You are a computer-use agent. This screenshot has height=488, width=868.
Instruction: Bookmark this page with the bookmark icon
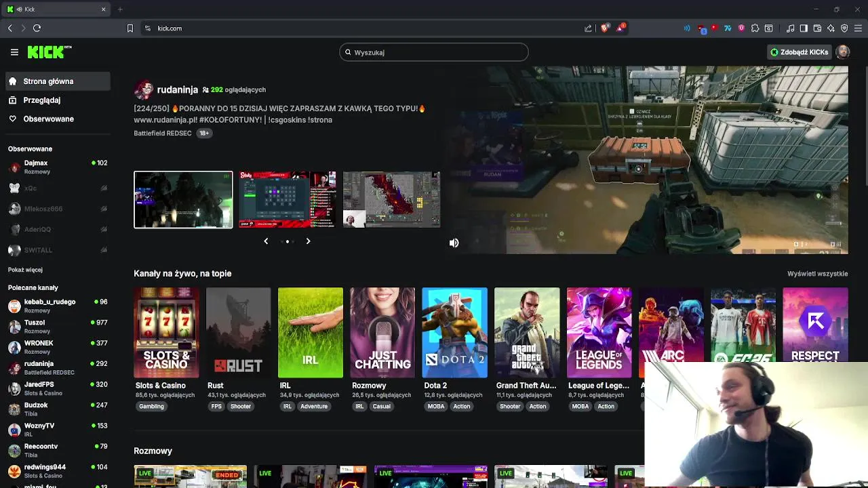[x=130, y=28]
